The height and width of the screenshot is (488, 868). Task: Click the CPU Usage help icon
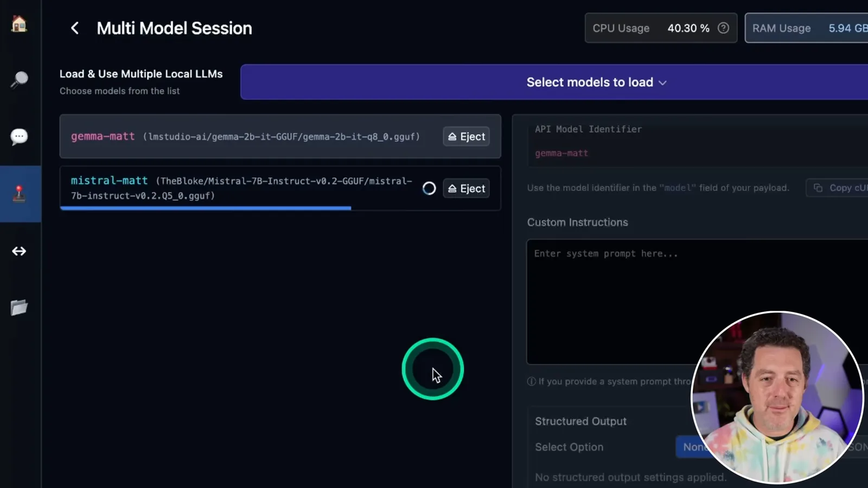click(723, 28)
